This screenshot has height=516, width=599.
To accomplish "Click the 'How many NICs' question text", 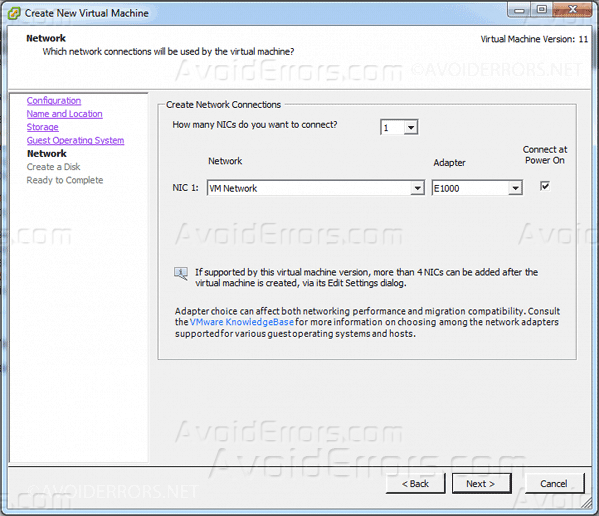I will coord(255,125).
